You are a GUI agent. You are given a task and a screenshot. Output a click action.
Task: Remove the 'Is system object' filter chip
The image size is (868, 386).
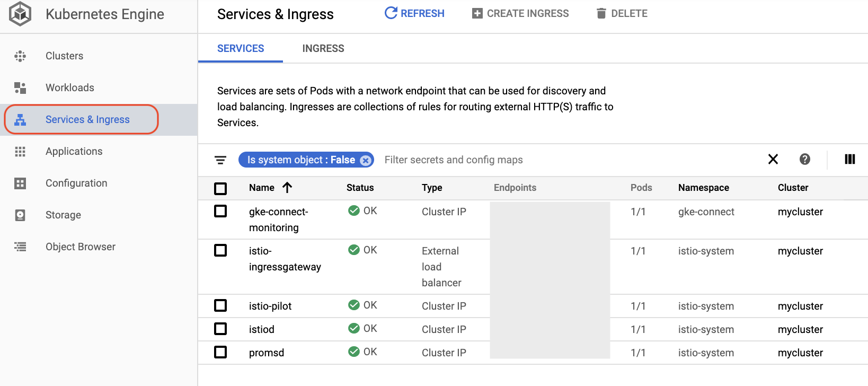pos(366,160)
